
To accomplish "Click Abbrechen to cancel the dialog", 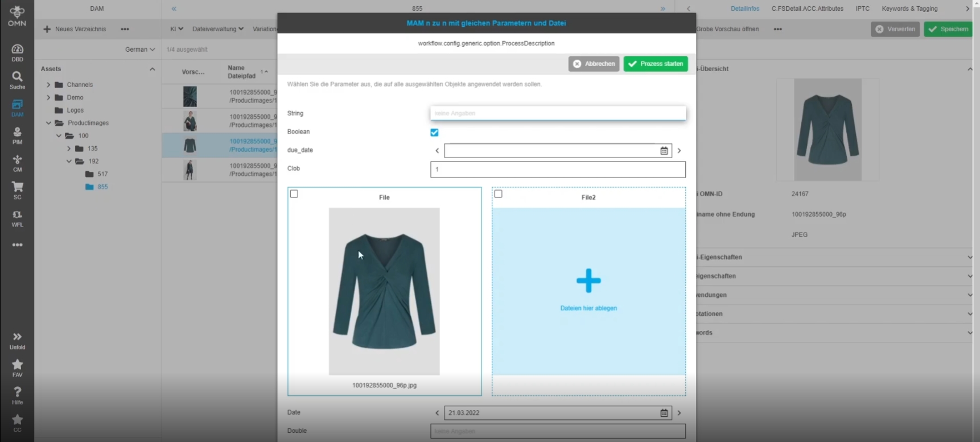I will click(x=594, y=64).
